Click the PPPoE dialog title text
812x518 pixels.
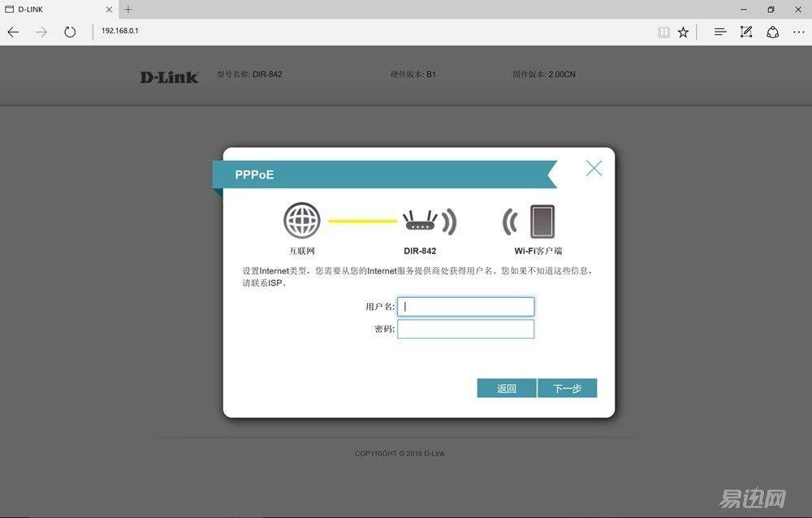(x=254, y=175)
